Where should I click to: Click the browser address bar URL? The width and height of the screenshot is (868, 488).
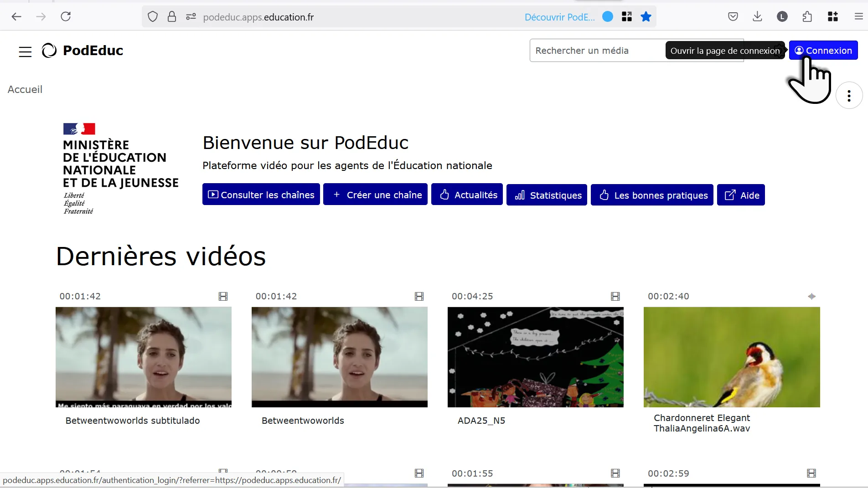point(258,17)
